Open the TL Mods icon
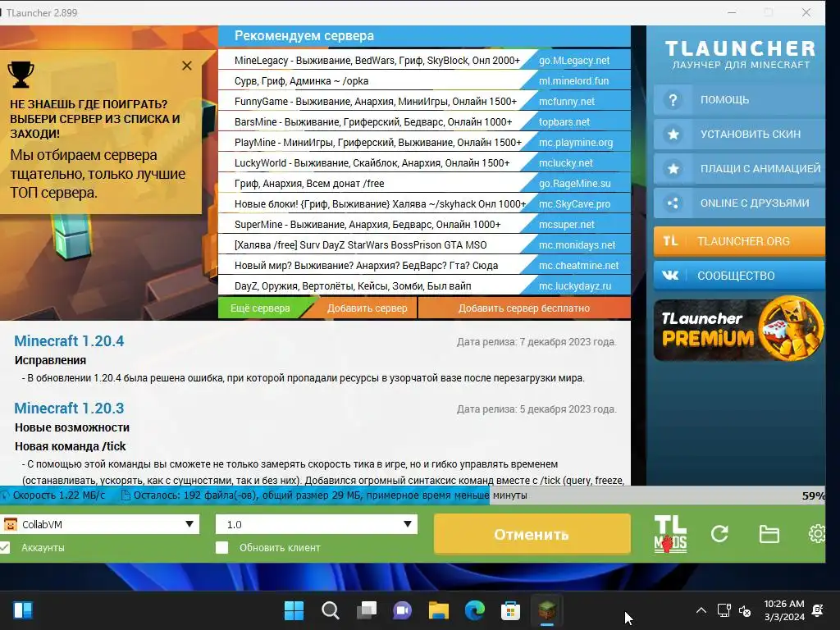This screenshot has height=630, width=840. (x=670, y=534)
